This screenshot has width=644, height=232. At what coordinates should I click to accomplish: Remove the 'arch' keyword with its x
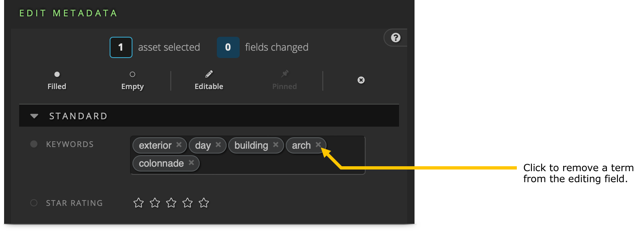318,144
